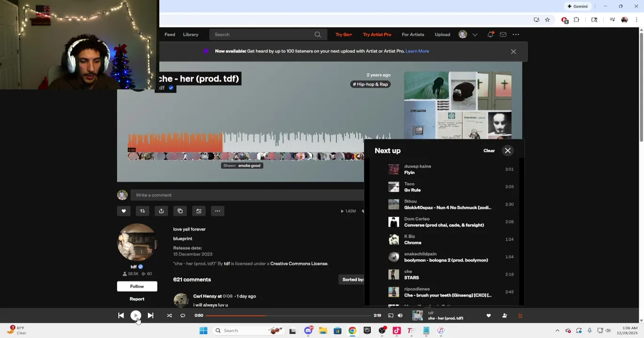
Task: Click the search magnifier icon
Action: tap(318, 34)
